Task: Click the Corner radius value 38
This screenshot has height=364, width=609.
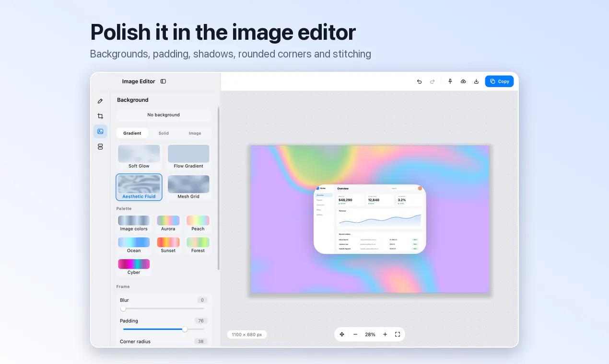Action: 201,341
